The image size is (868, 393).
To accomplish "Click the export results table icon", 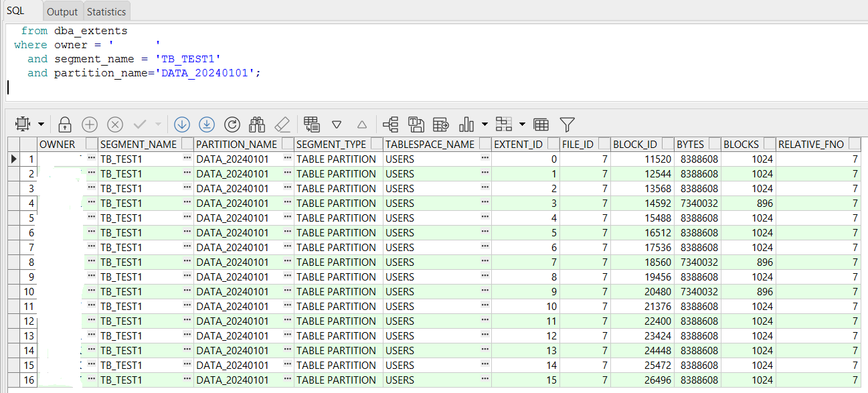I will (441, 124).
